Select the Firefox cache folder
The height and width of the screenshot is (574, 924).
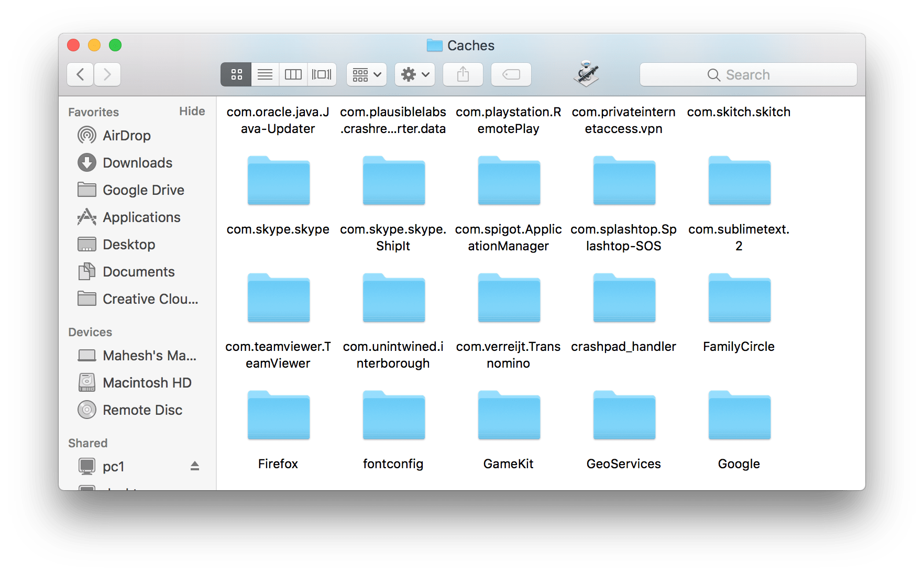pos(278,416)
